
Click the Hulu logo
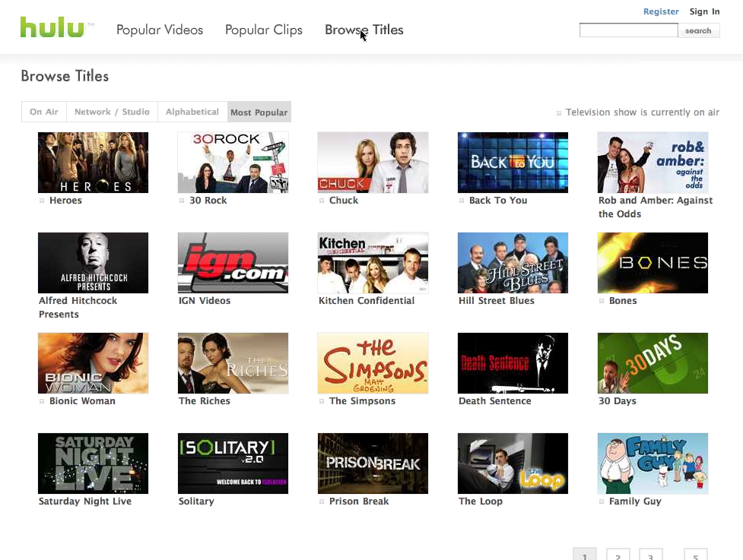pos(52,27)
